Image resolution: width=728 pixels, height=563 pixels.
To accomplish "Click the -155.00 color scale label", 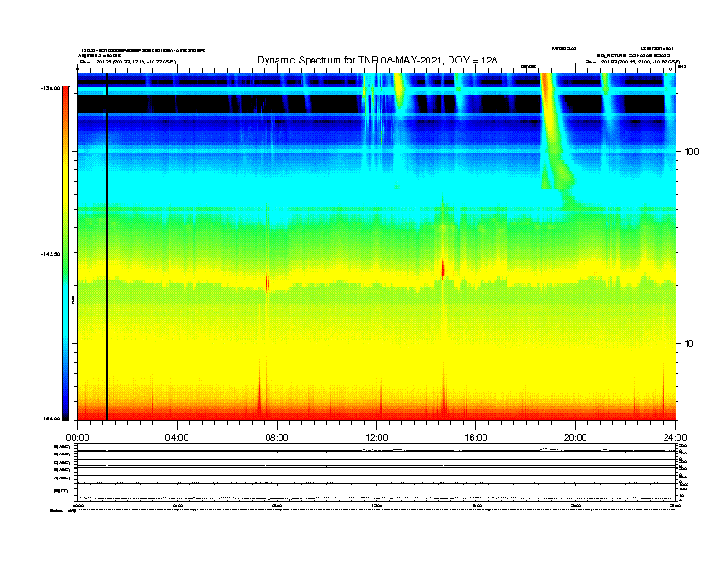I will tap(51, 419).
